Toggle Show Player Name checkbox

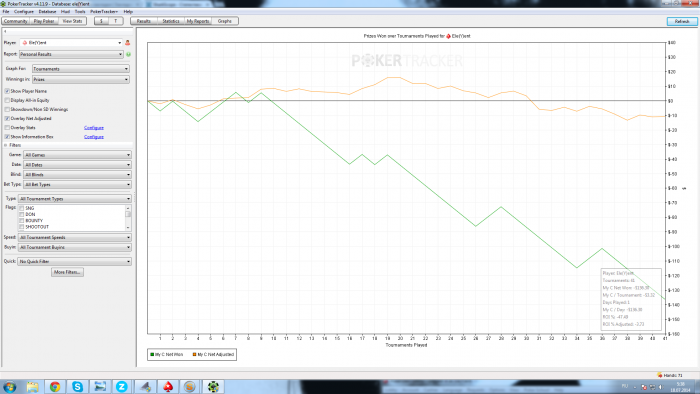click(7, 91)
